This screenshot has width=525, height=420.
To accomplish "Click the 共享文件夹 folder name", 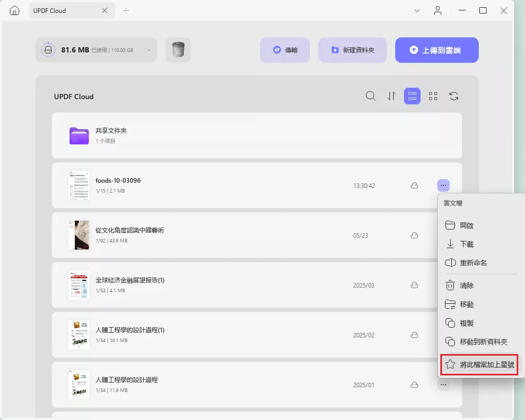I will tap(111, 130).
